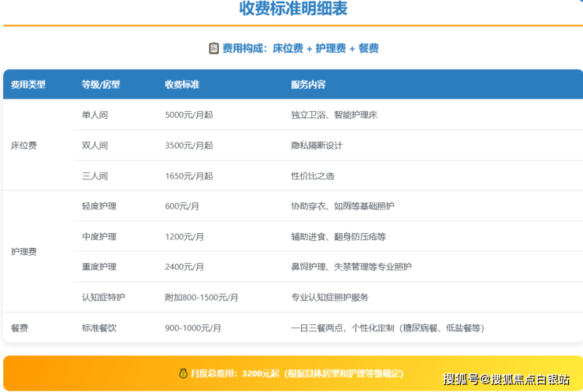This screenshot has width=583, height=392.
Task: Click the 护理费 category cell
Action: 24,252
